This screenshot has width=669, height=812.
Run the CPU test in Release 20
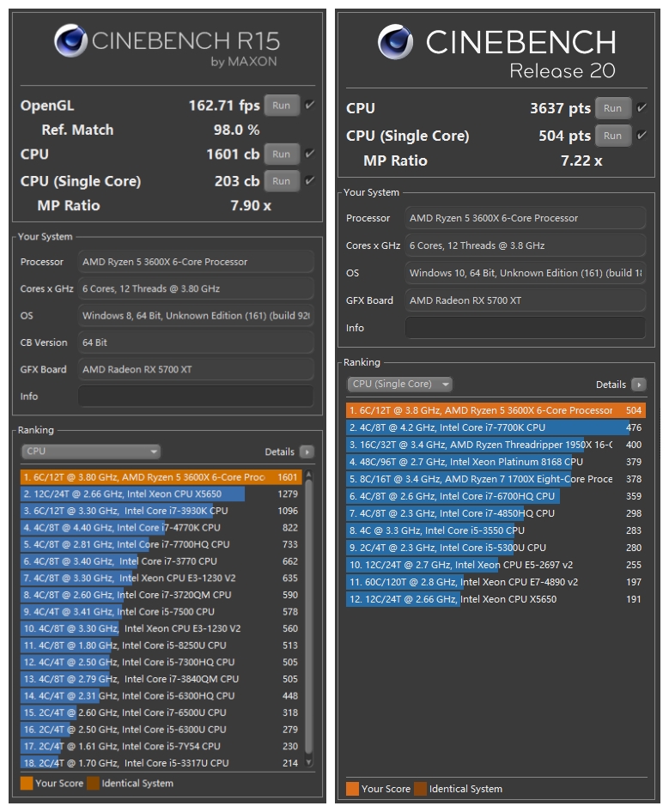(x=612, y=108)
